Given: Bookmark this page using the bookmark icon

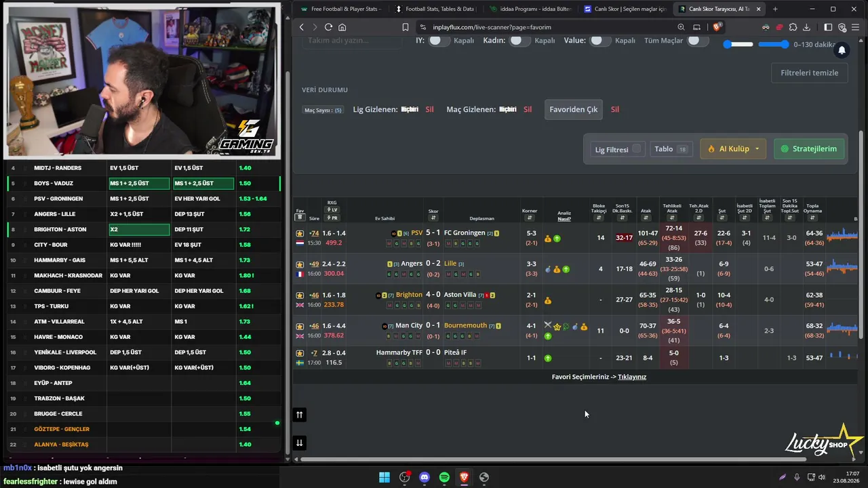Looking at the screenshot, I should [x=406, y=27].
